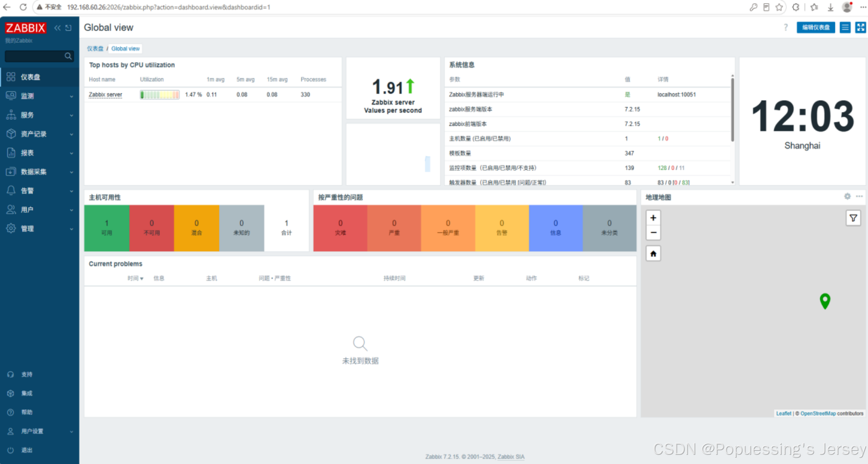Open the dashboard actions list icon
Screen dimensions: 868x464
[845, 28]
